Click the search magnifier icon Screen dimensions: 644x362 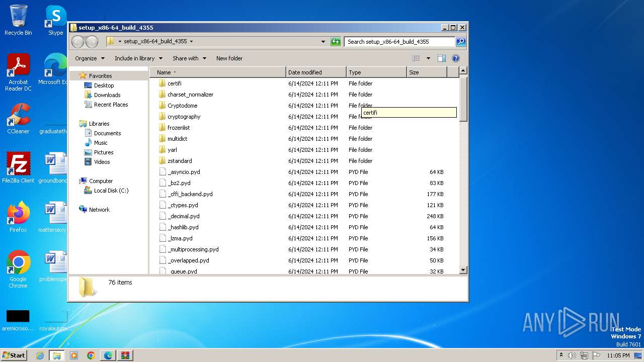[461, 42]
